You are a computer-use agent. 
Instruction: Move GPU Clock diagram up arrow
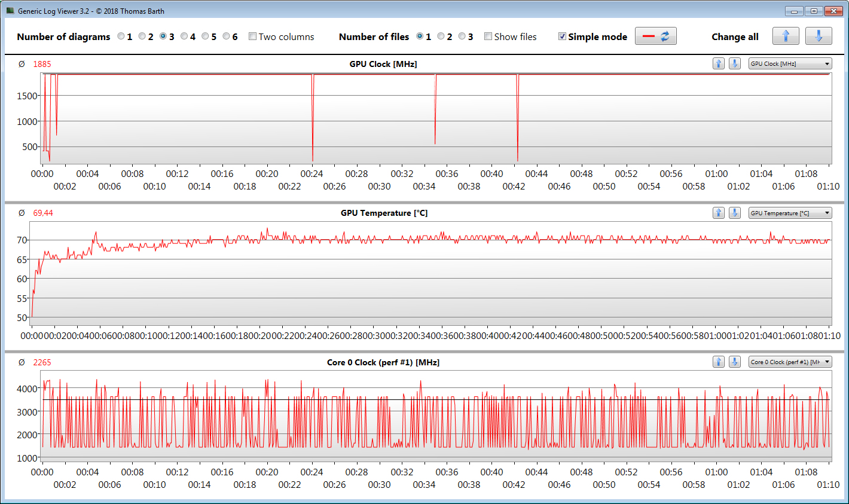point(719,63)
